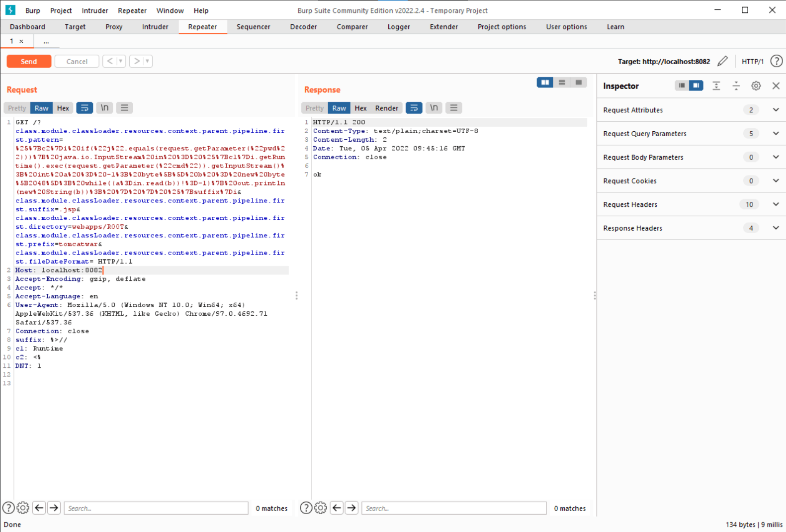Select combined tabbed layout view icon
Screen dimensions: 786x532
(x=579, y=83)
